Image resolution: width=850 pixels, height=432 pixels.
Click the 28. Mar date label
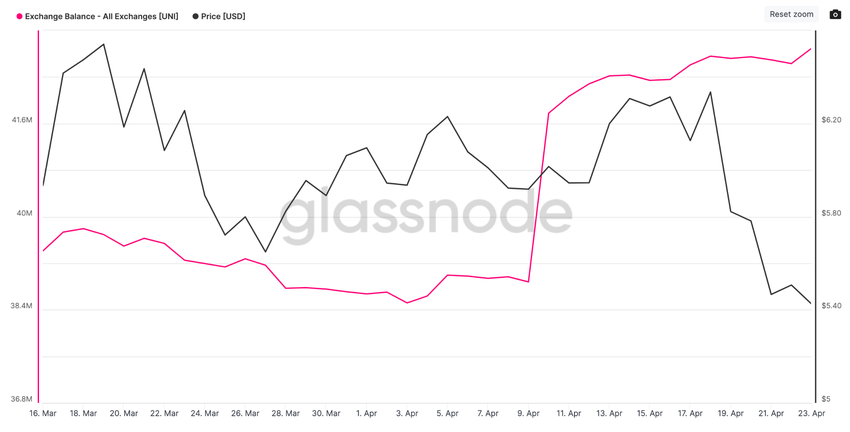[x=285, y=413]
